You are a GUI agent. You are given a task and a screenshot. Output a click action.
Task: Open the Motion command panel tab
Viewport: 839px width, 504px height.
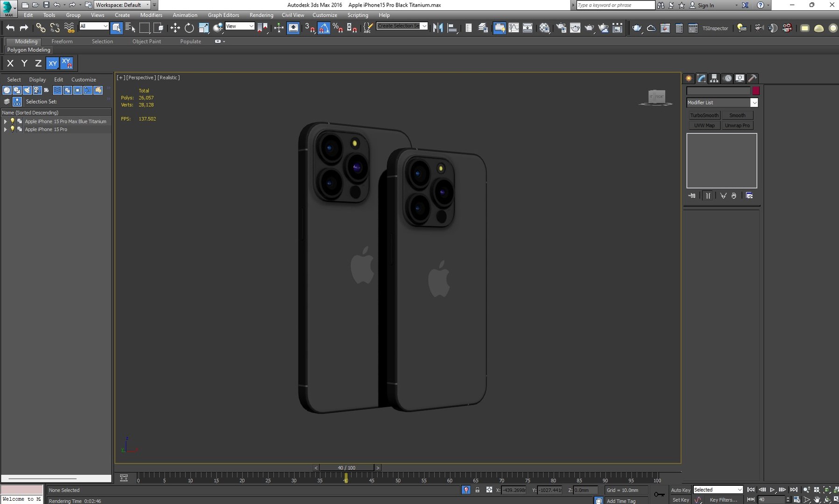(727, 78)
